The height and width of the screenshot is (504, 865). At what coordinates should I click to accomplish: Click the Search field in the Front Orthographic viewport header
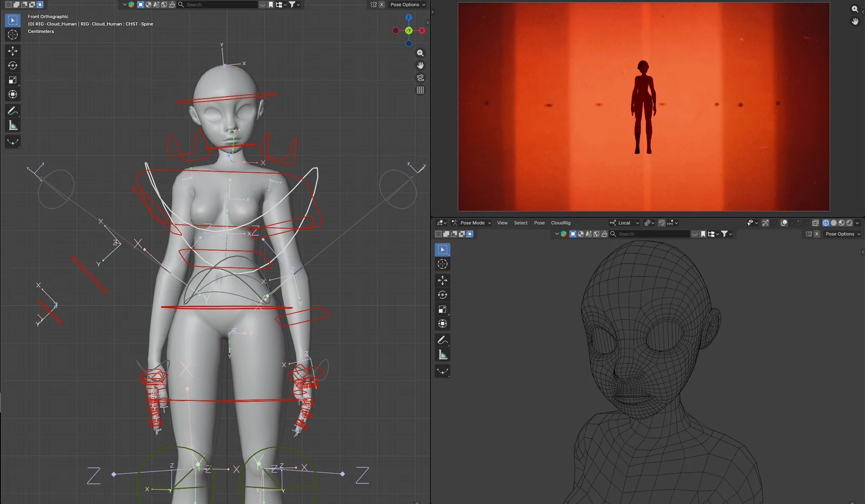point(217,4)
